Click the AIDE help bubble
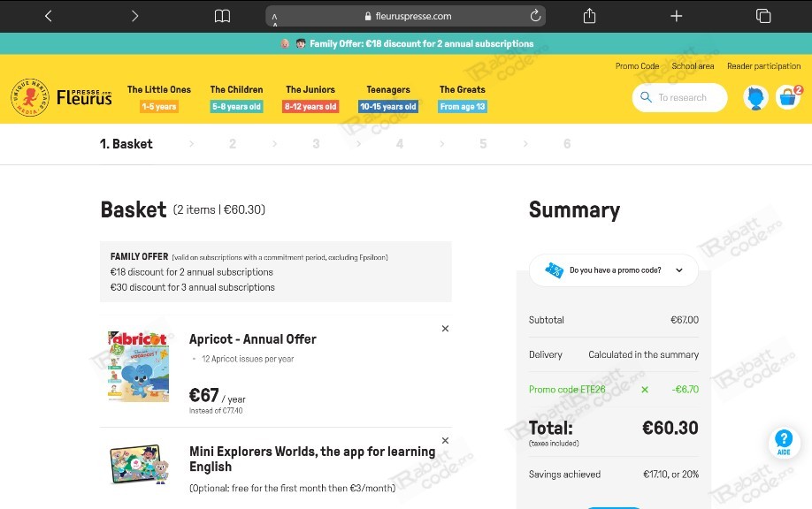The height and width of the screenshot is (509, 812). click(x=784, y=442)
